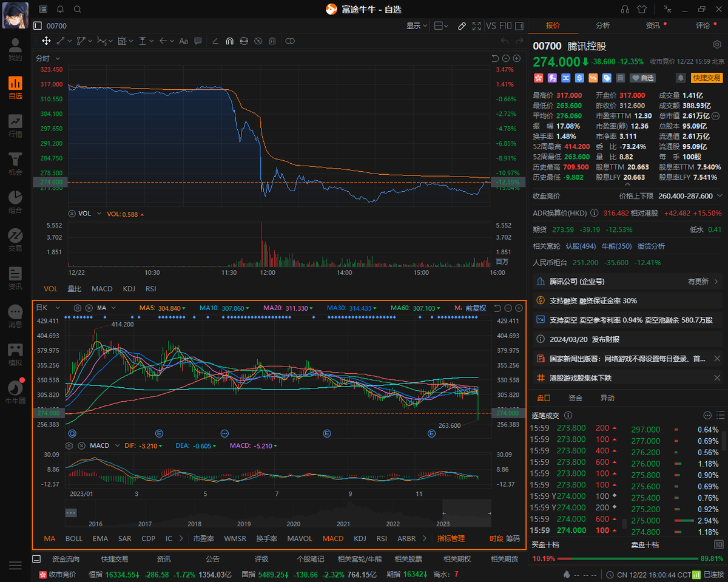Expand the chart layout split dropdown
The width and height of the screenshot is (728, 582).
pyautogui.click(x=447, y=26)
